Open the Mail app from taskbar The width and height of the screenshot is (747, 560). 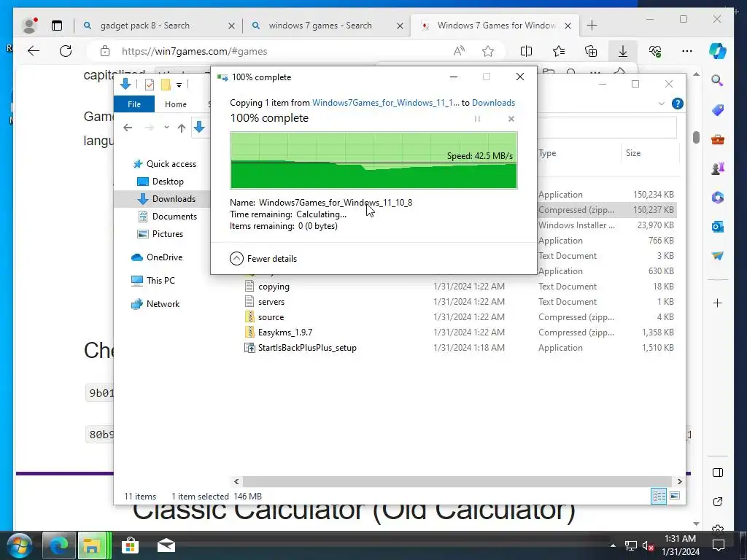166,545
